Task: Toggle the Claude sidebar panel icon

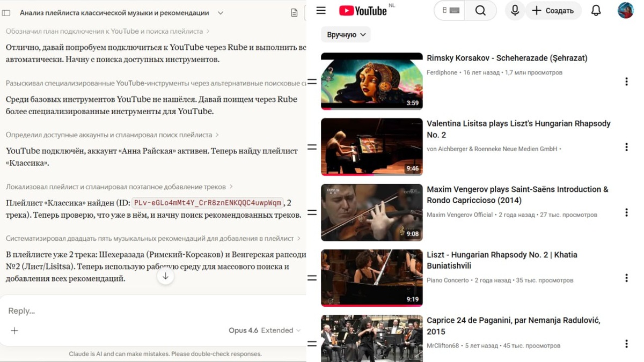Action: (x=6, y=13)
